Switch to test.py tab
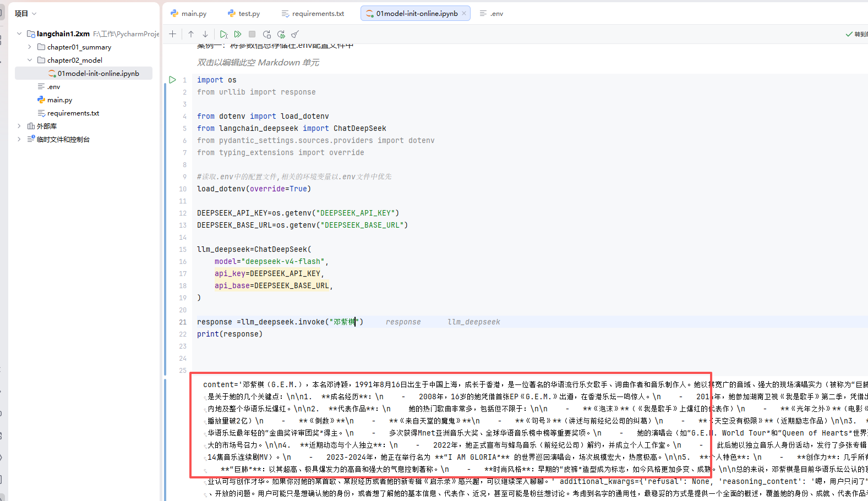Screen dimensions: 868x501 click(244, 13)
